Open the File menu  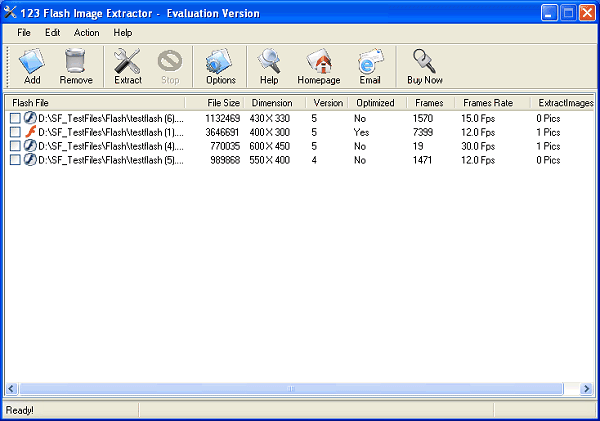point(24,33)
